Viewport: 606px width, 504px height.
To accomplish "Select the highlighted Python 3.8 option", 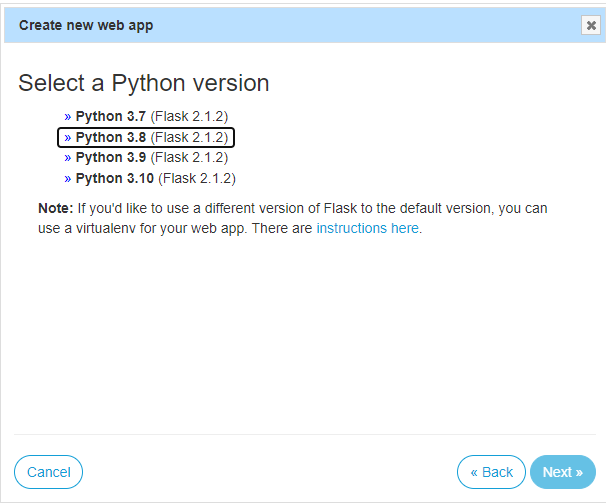I will 111,137.
